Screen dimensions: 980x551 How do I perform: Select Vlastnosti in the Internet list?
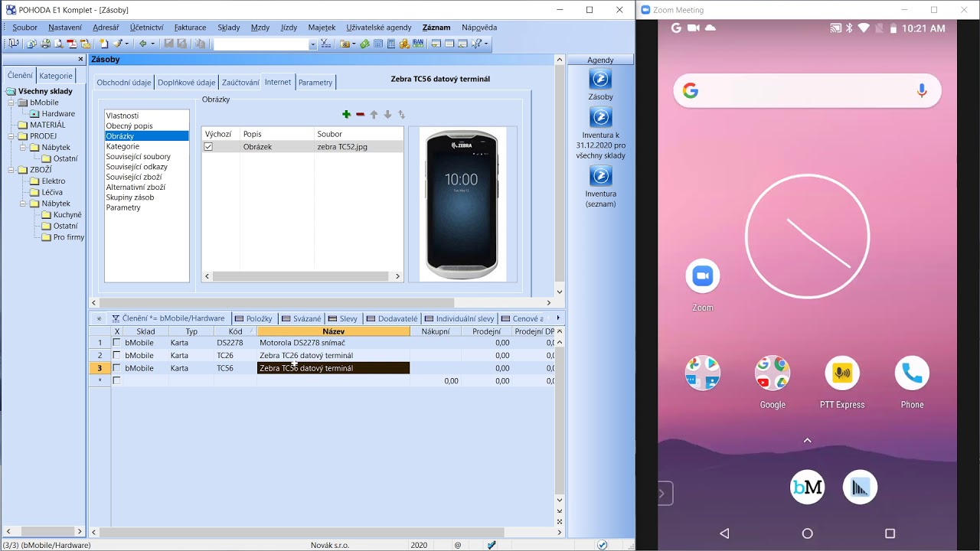[x=122, y=116]
